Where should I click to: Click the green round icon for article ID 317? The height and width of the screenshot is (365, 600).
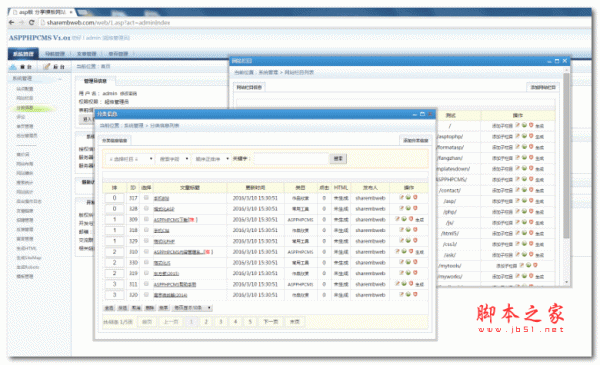pos(408,197)
